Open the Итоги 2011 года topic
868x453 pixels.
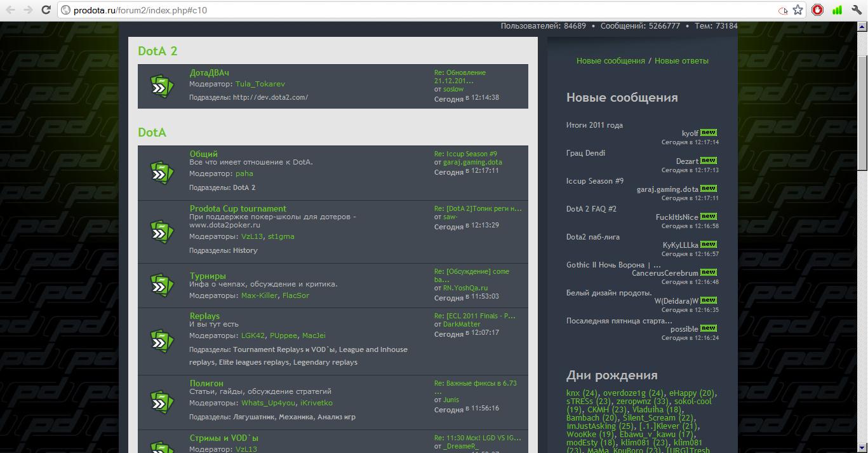click(x=594, y=125)
